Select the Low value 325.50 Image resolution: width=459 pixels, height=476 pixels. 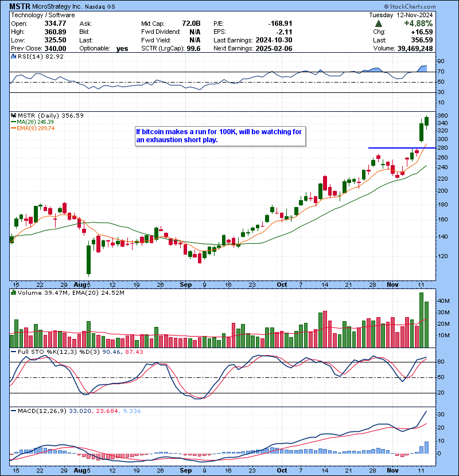click(55, 40)
